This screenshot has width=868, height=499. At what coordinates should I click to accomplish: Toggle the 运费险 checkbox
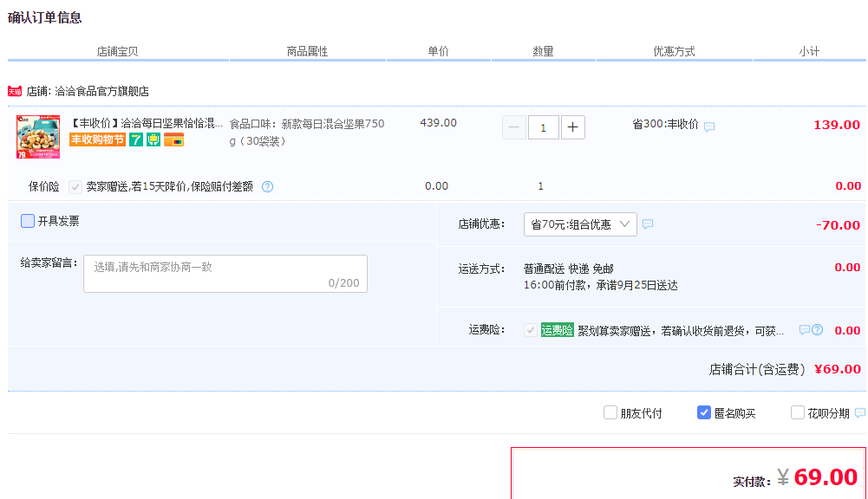pyautogui.click(x=531, y=330)
